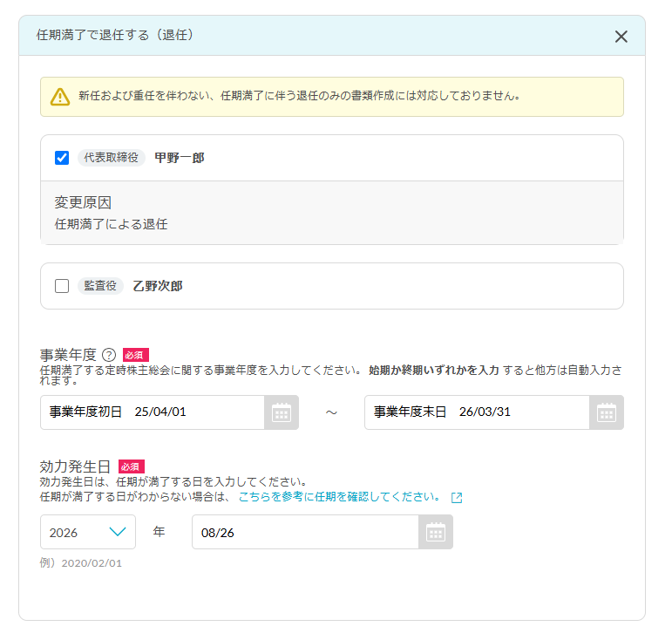
Task: Click the 必須 badge next to 効力発生日
Action: (132, 466)
